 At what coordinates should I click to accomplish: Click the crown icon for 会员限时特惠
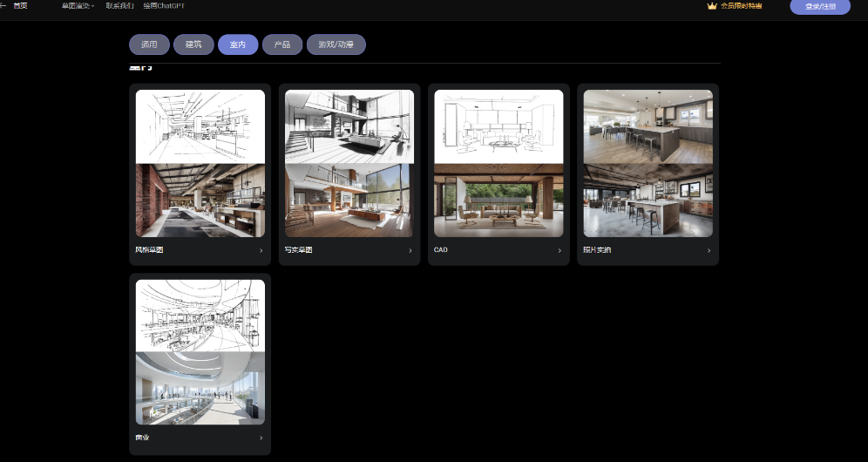point(712,6)
